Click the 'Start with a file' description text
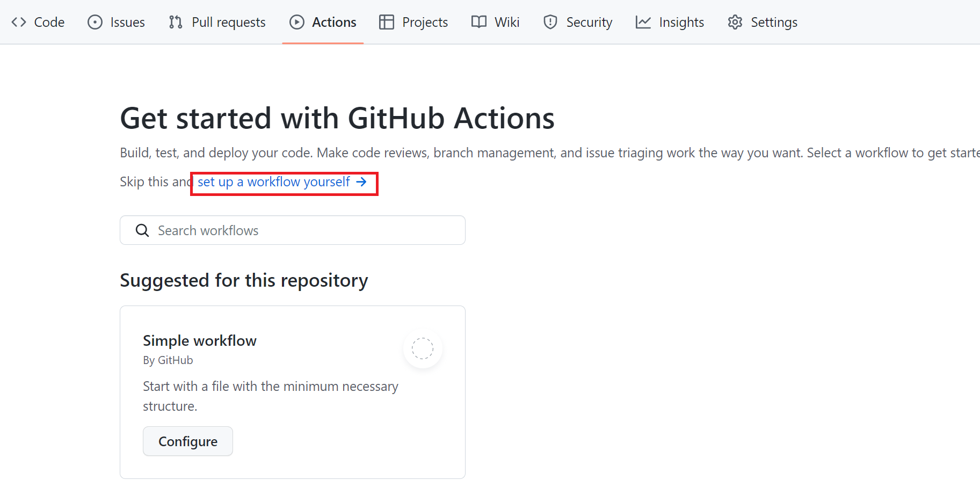 pyautogui.click(x=271, y=396)
